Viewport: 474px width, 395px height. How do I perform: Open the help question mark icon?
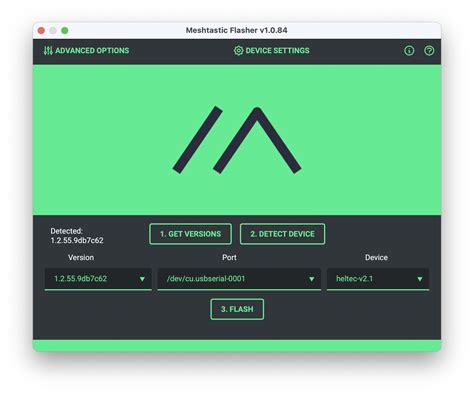point(429,51)
